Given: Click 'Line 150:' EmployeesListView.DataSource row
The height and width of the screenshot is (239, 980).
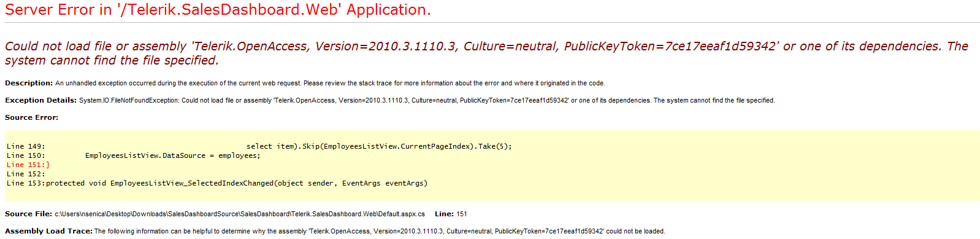Looking at the screenshot, I should (134, 155).
